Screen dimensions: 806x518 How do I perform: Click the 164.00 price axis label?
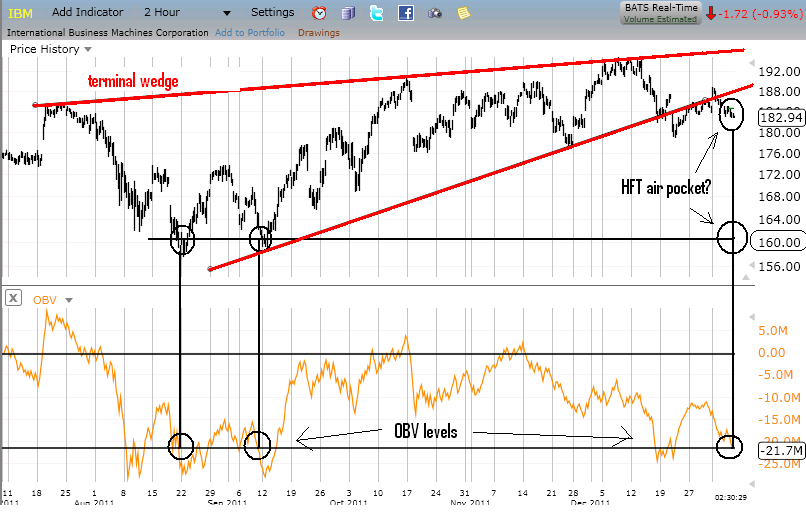tap(779, 220)
